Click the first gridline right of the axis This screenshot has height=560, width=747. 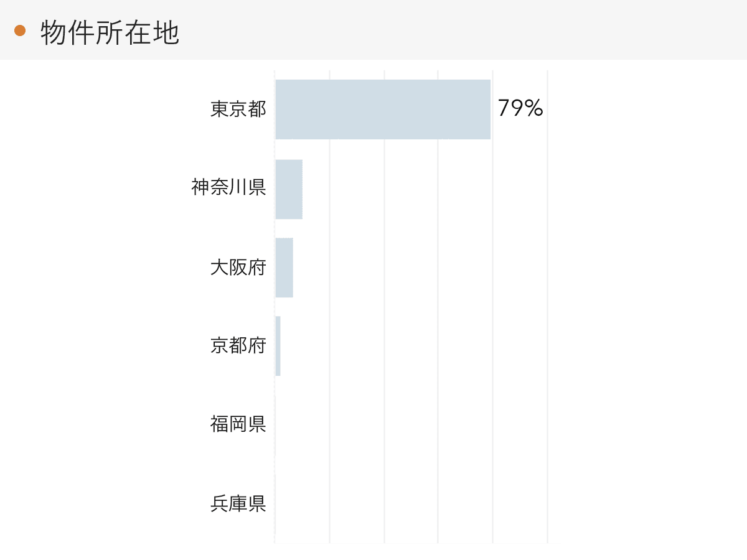(x=329, y=311)
